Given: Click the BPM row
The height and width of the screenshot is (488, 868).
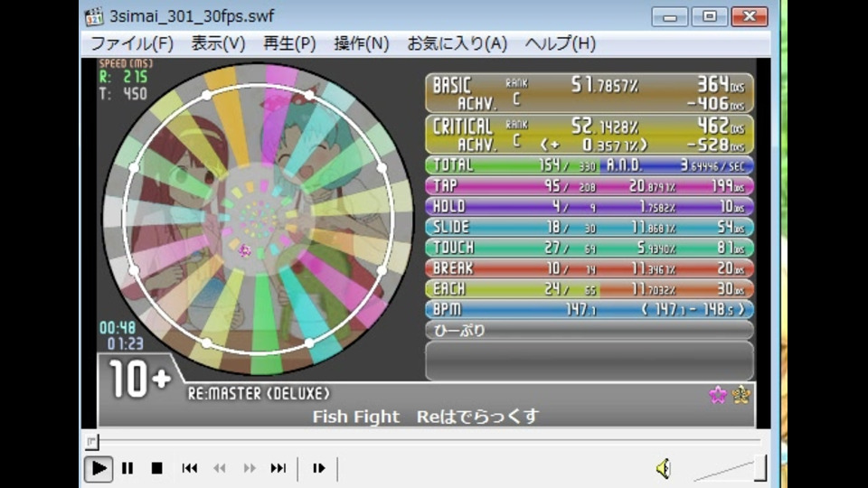Looking at the screenshot, I should click(x=590, y=309).
